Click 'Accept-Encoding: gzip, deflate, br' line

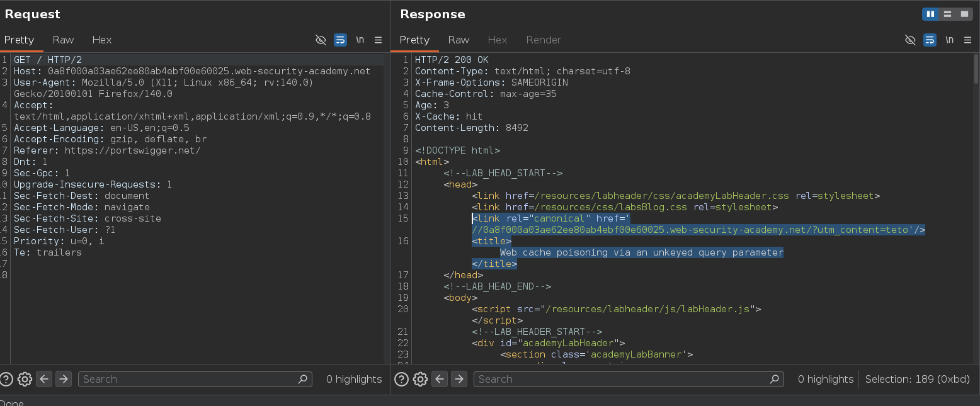(110, 139)
